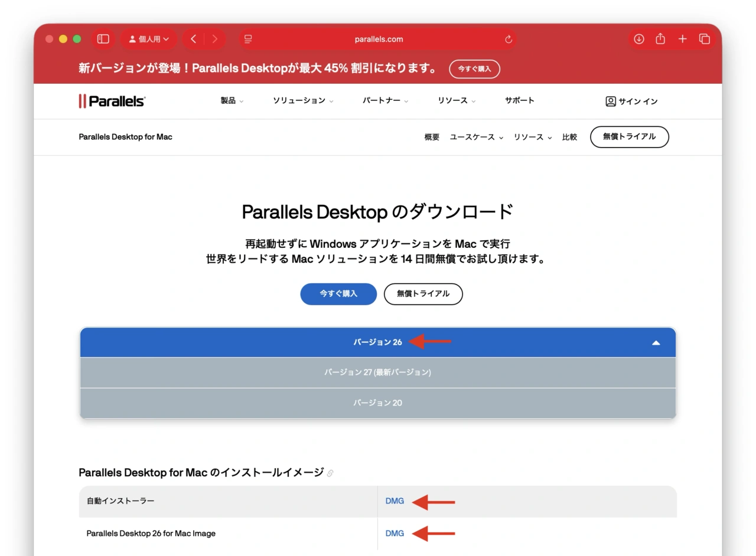The width and height of the screenshot is (756, 556).
Task: Download the Parallels Desktop 26 for Mac Image DMG
Action: (x=395, y=534)
